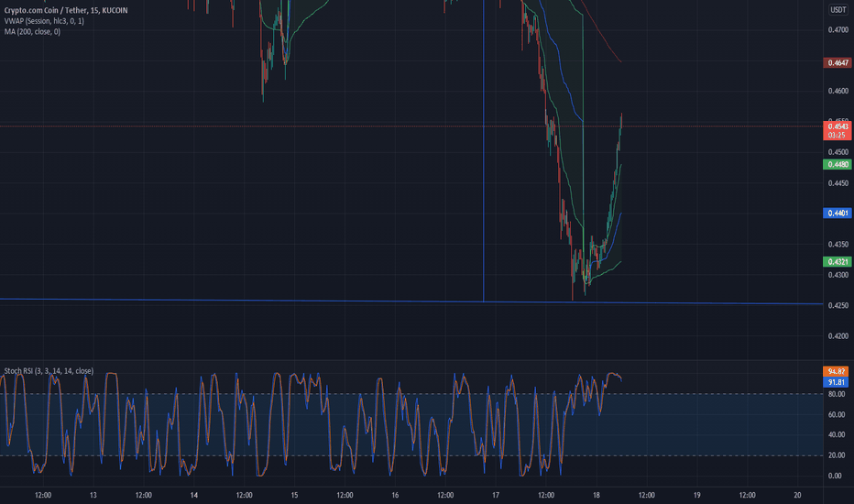Click the orange 94.87 Stoch RSI value
Screen dimensions: 854x504
pyautogui.click(x=836, y=372)
